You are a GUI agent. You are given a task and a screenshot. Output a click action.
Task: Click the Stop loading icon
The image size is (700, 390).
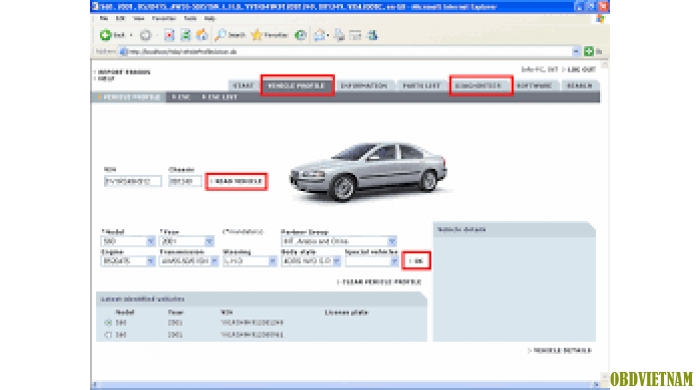[169, 35]
